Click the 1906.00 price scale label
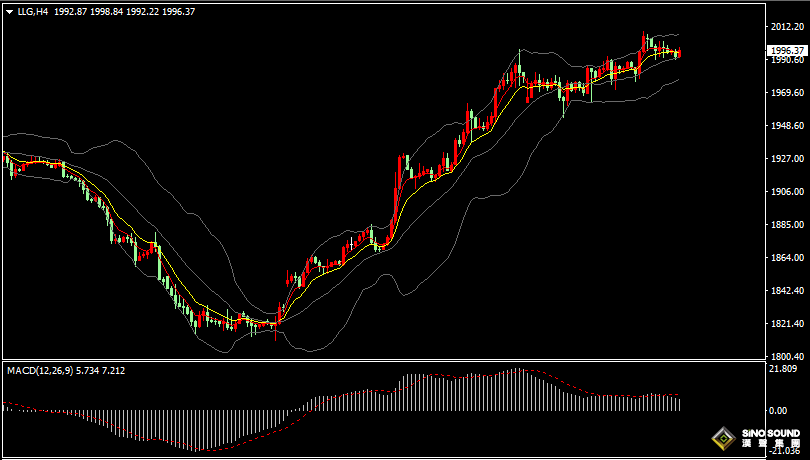The width and height of the screenshot is (810, 460). (786, 192)
